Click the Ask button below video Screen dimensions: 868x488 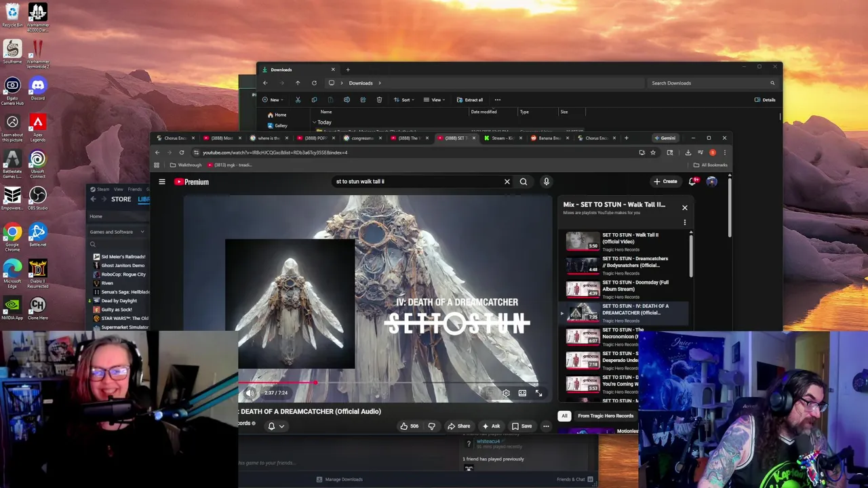[491, 426]
